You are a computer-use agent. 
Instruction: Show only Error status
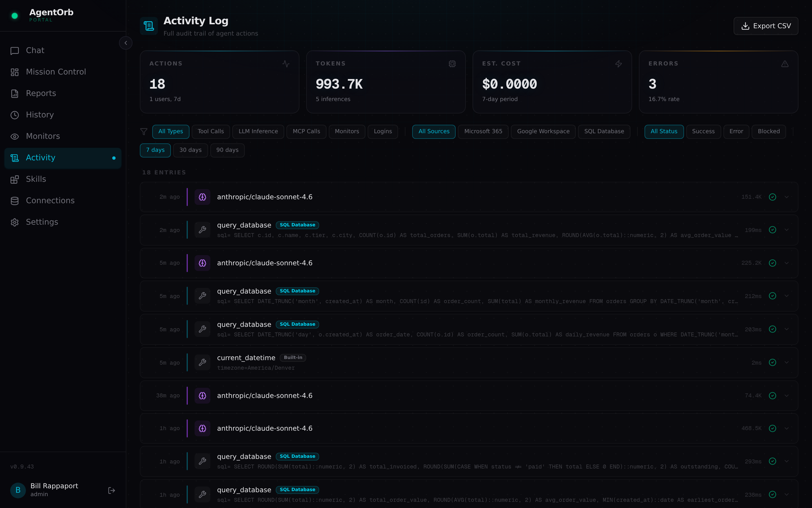[736, 131]
